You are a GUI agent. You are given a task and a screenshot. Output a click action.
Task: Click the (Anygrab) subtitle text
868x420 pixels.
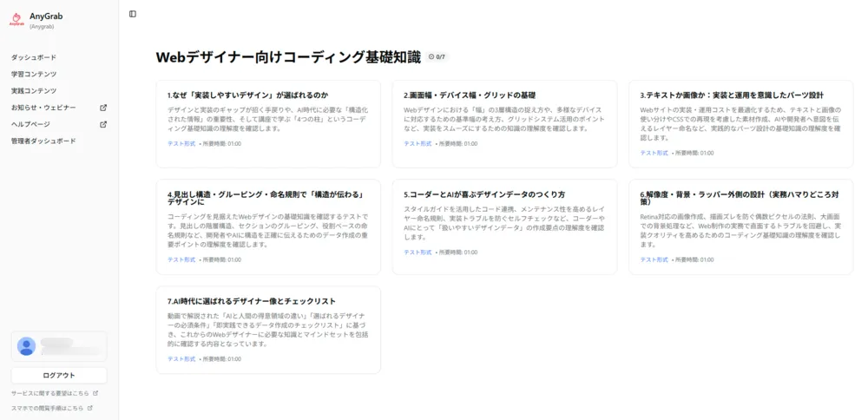pyautogui.click(x=42, y=27)
